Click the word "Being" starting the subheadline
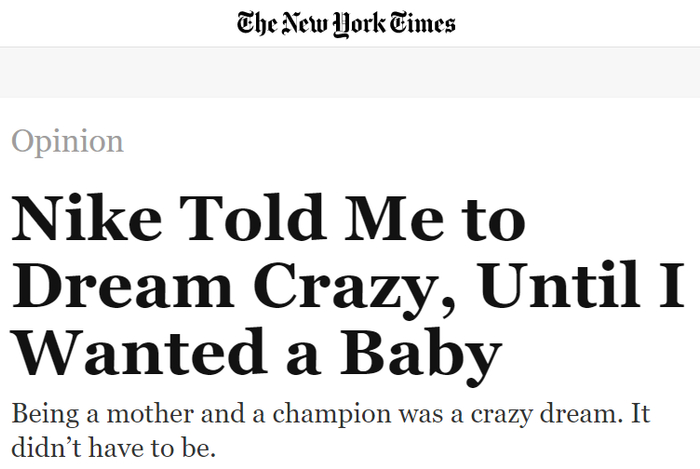The height and width of the screenshot is (469, 700). (43, 412)
